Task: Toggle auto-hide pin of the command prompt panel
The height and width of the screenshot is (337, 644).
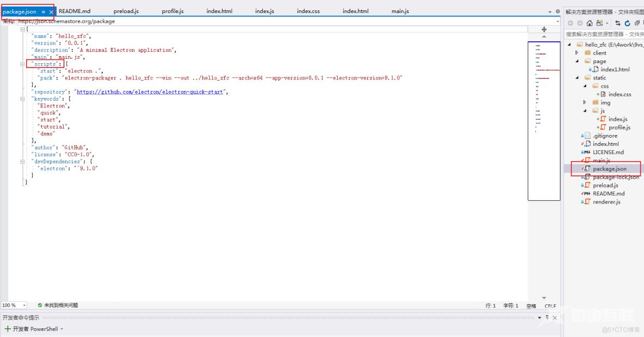Action: 547,317
